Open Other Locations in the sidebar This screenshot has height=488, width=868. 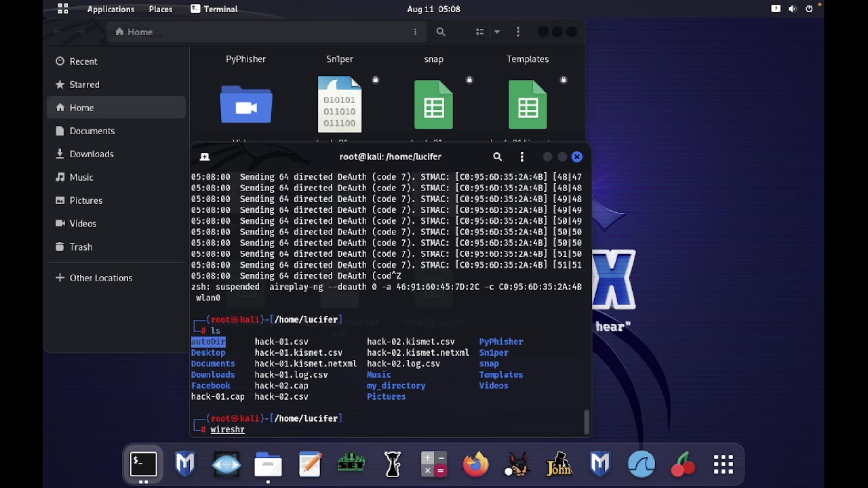pos(116,278)
